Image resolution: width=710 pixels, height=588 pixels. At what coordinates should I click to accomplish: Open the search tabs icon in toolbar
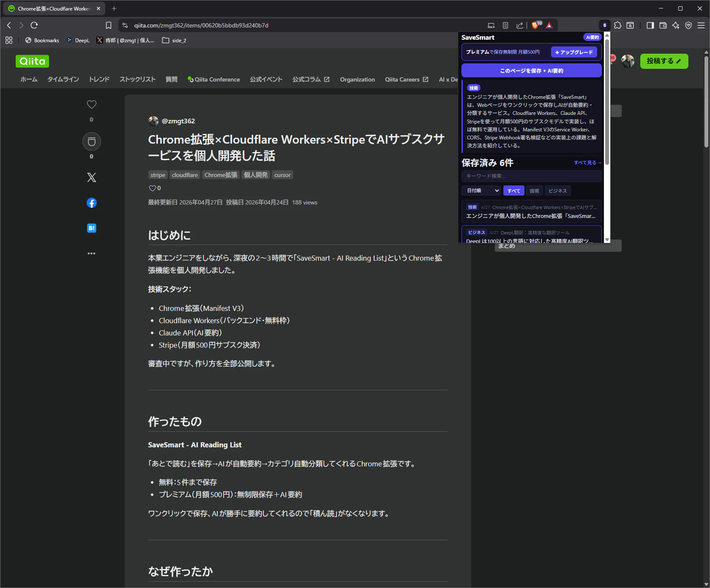(x=630, y=25)
